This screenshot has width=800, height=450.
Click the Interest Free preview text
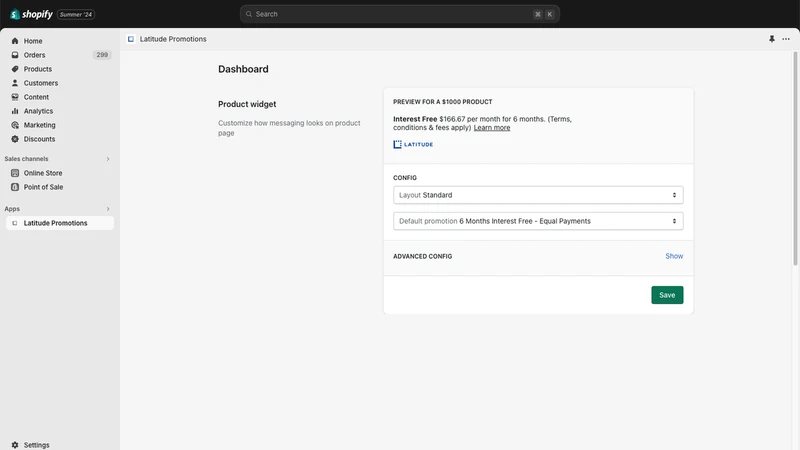coord(482,123)
